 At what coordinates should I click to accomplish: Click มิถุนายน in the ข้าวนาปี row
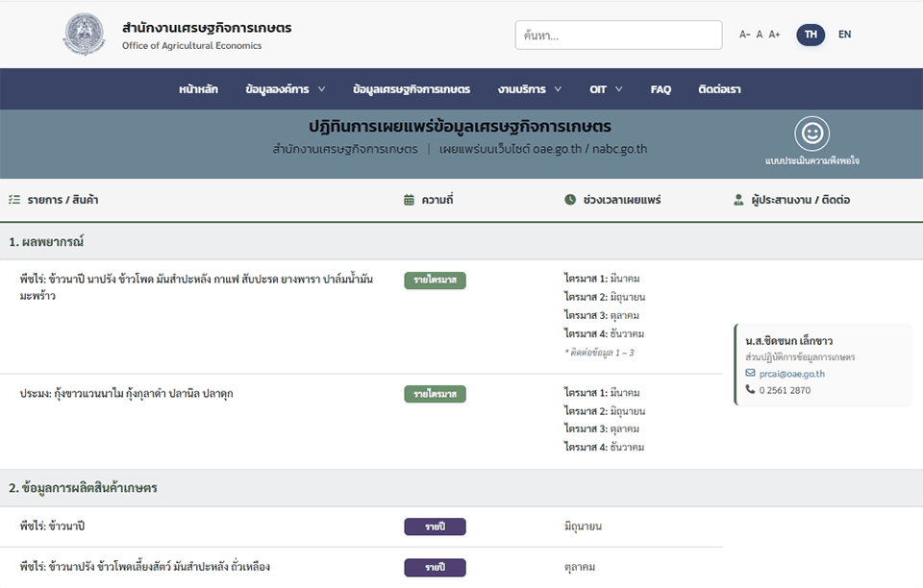coord(583,527)
